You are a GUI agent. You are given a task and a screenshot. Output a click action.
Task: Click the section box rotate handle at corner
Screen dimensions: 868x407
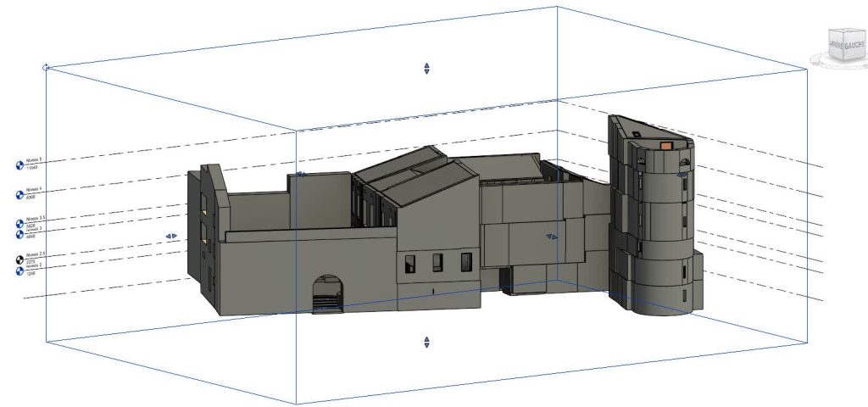47,66
